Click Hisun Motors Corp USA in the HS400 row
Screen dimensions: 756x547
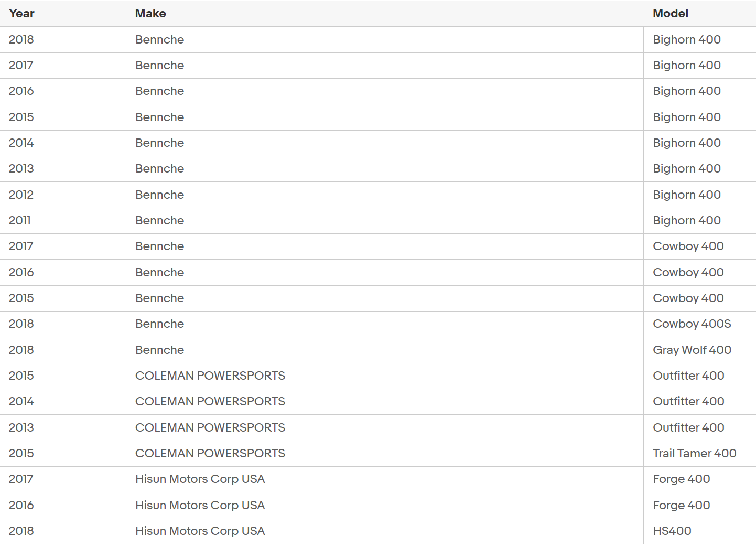[200, 531]
